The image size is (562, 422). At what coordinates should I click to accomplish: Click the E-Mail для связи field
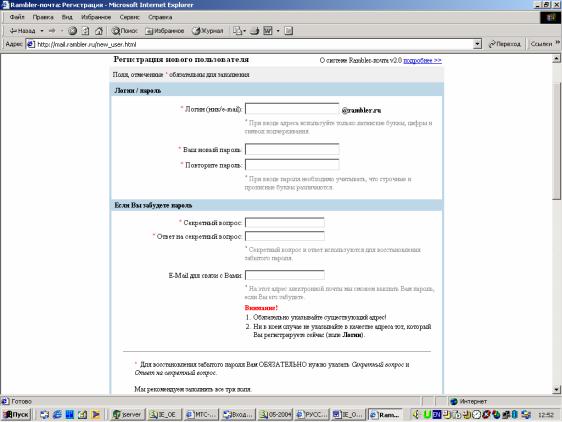coord(285,275)
